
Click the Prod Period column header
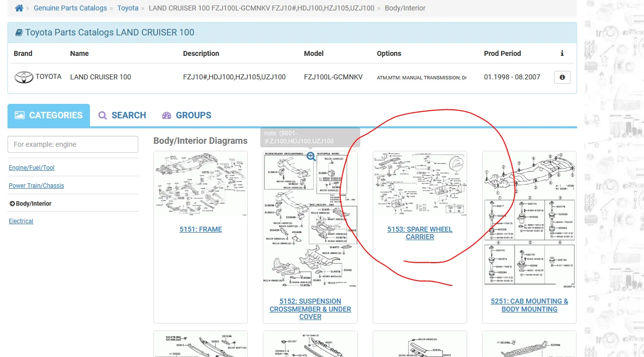[502, 53]
